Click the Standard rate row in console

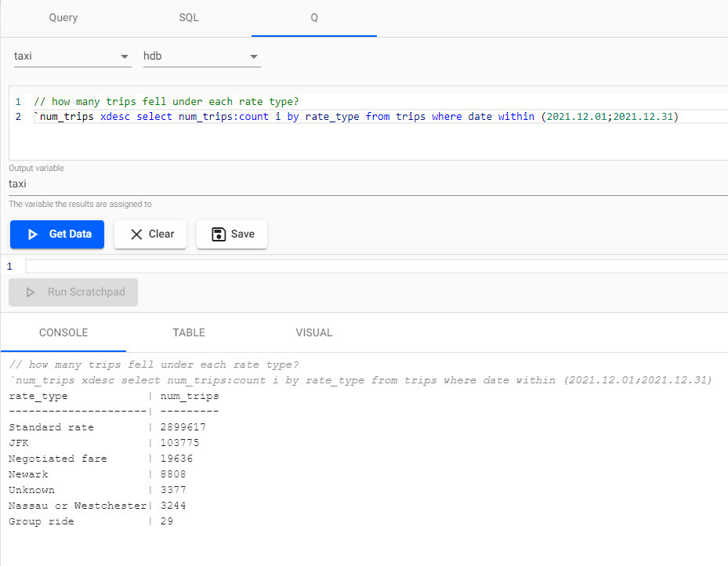point(52,427)
